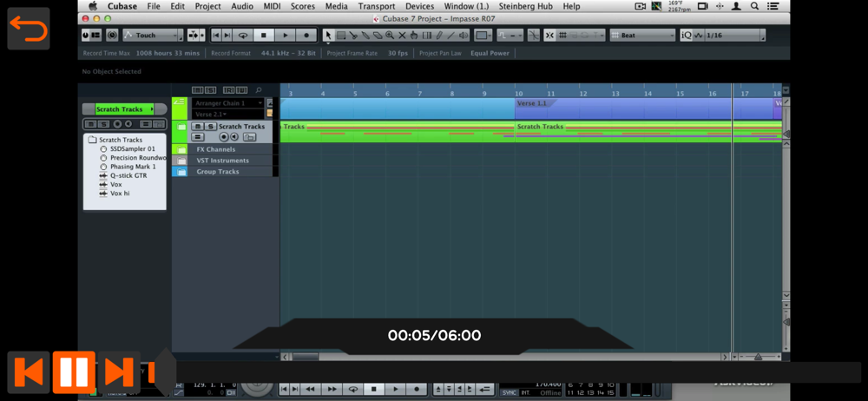Select the Mute X tool

[x=402, y=35]
